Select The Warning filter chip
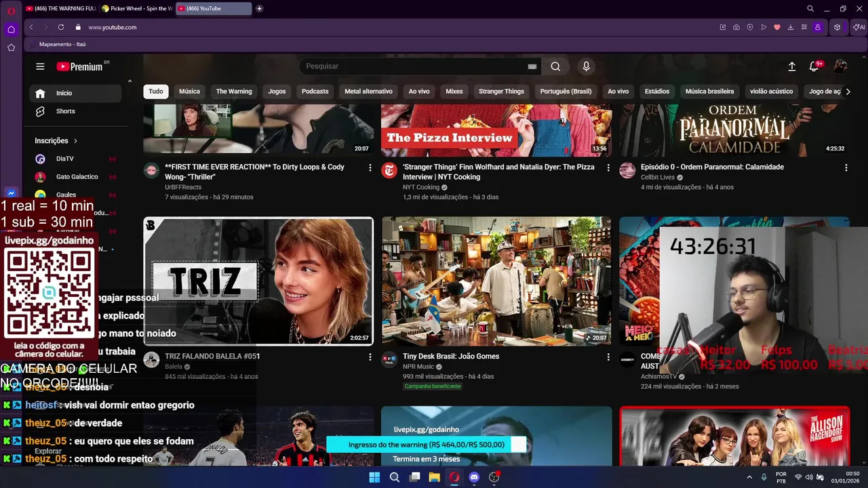 [x=234, y=91]
